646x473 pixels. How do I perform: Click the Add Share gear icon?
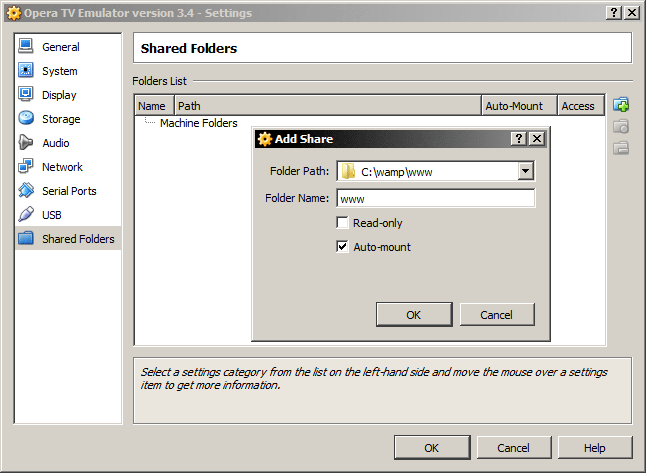[x=264, y=139]
